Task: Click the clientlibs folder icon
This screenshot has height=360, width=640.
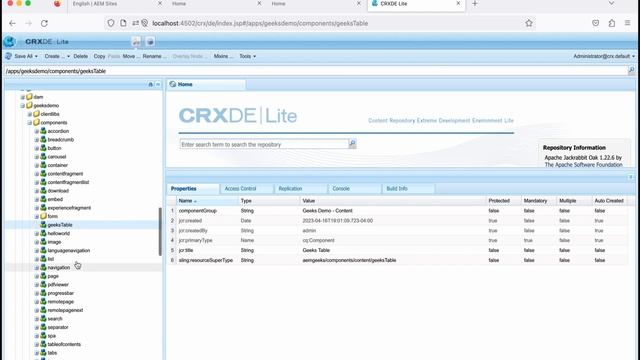Action: (36, 114)
